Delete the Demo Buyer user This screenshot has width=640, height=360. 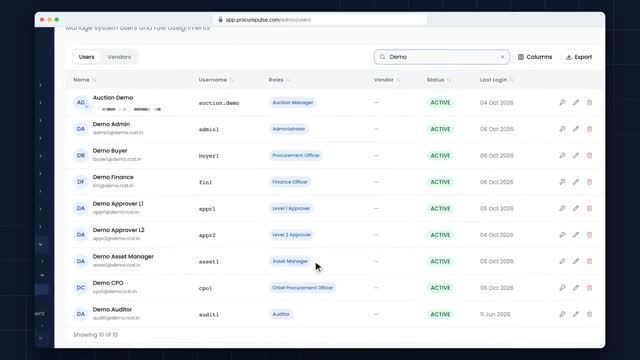pos(589,156)
